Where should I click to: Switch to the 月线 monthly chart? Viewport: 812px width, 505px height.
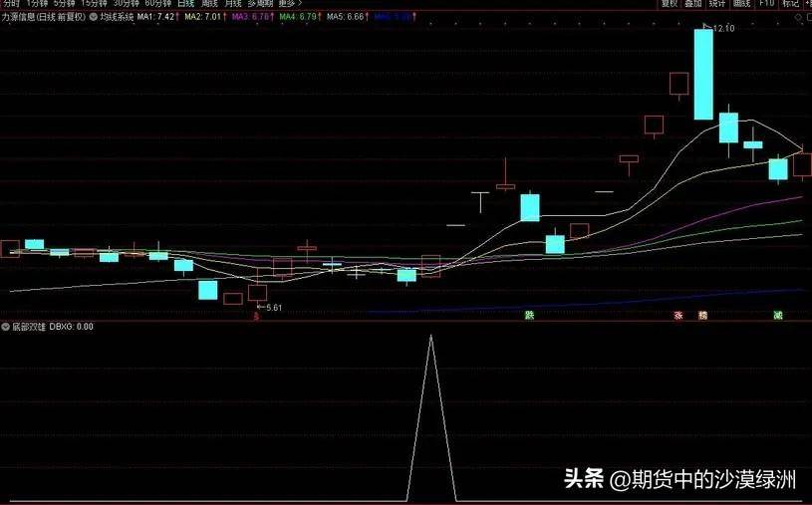233,3
